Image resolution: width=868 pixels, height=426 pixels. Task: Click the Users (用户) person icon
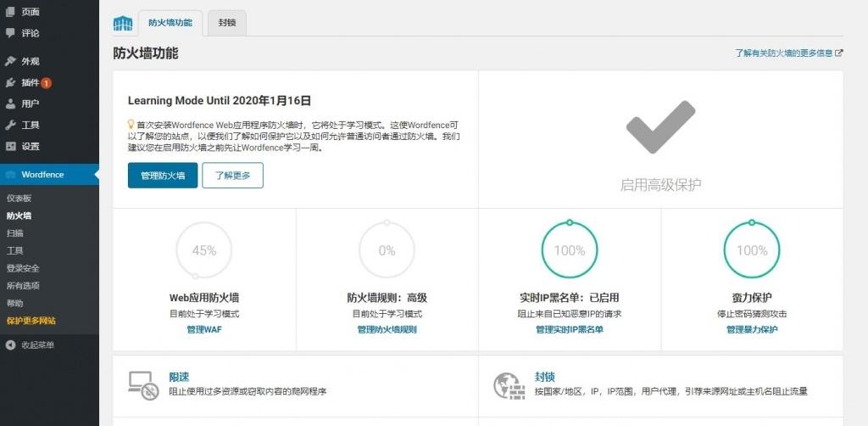coord(10,104)
